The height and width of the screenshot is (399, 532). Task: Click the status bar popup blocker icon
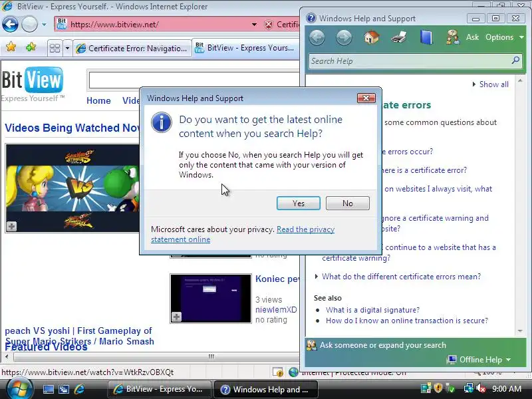pyautogui.click(x=278, y=372)
